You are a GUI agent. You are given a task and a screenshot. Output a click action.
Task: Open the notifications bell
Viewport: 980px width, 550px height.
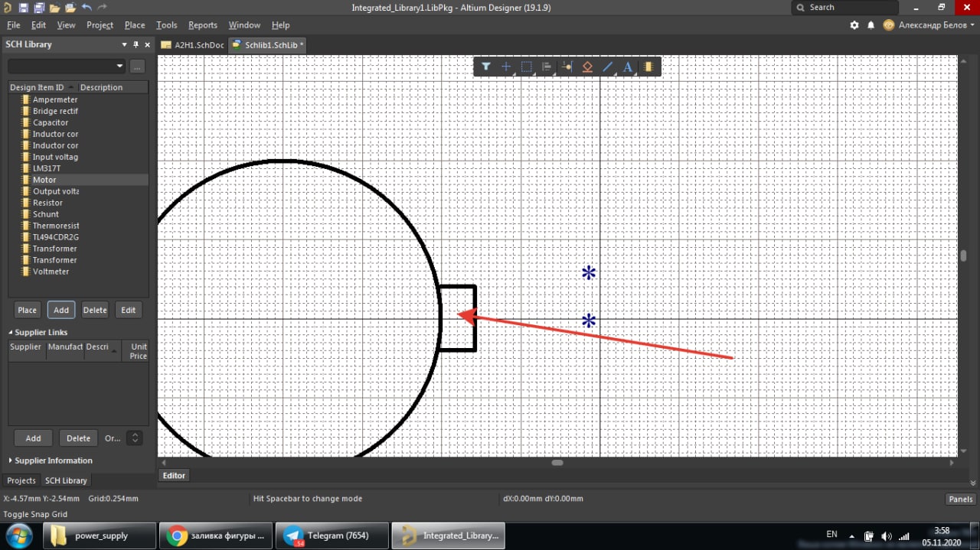pos(871,25)
